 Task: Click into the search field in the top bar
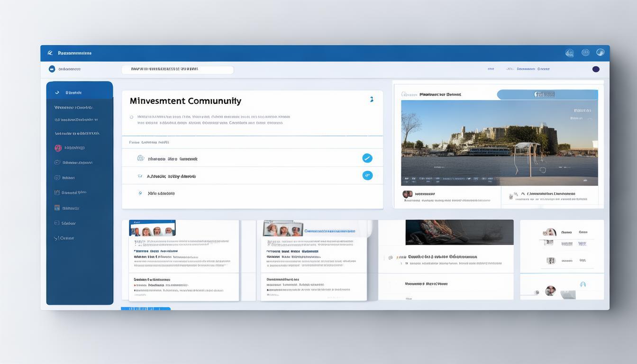177,70
